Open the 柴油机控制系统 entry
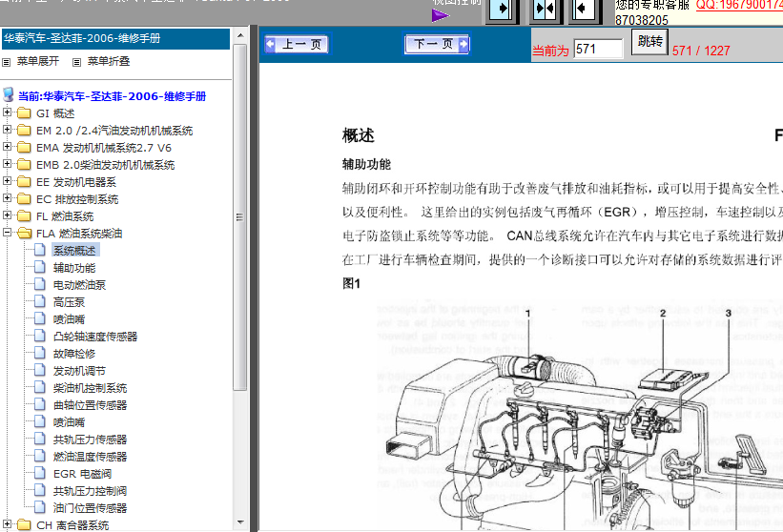783x532 pixels. click(90, 388)
